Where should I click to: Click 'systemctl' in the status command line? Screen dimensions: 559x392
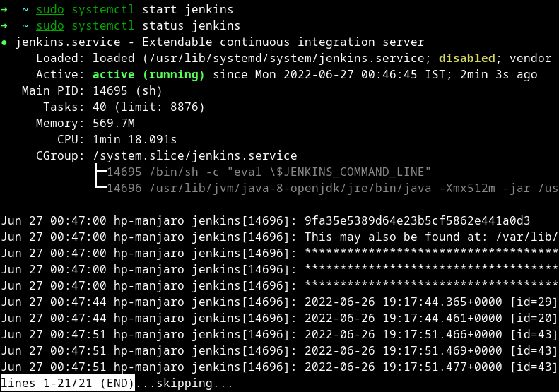coord(103,26)
